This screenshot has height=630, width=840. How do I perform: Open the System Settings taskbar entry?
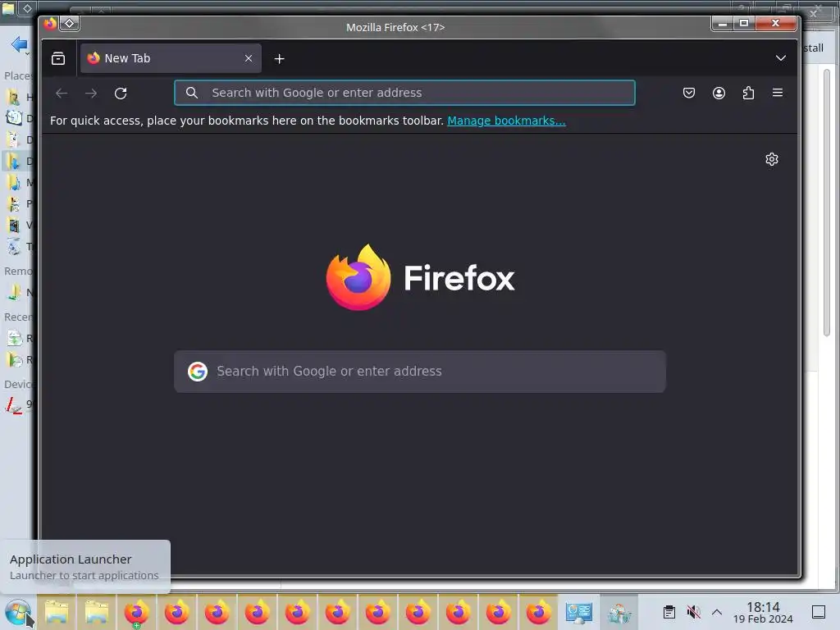(578, 612)
